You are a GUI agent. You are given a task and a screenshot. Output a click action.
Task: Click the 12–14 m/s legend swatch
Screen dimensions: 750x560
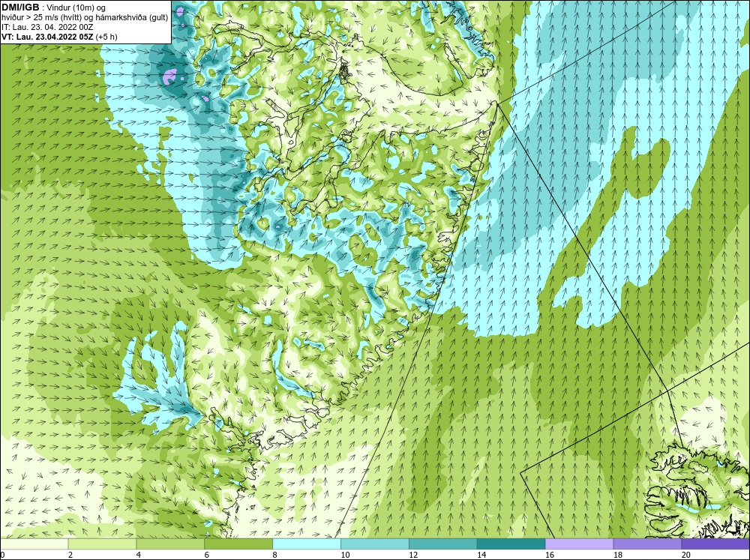(443, 544)
